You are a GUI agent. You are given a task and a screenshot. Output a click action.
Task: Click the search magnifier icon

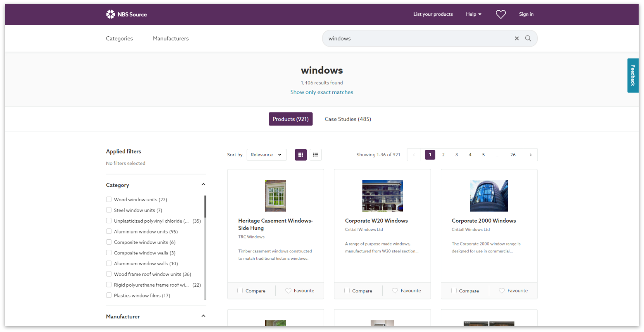528,38
